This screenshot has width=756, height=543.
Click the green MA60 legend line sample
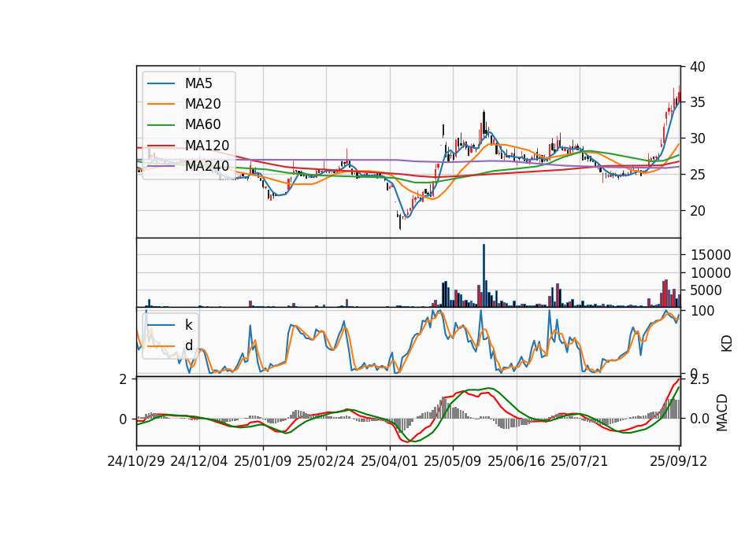(161, 125)
